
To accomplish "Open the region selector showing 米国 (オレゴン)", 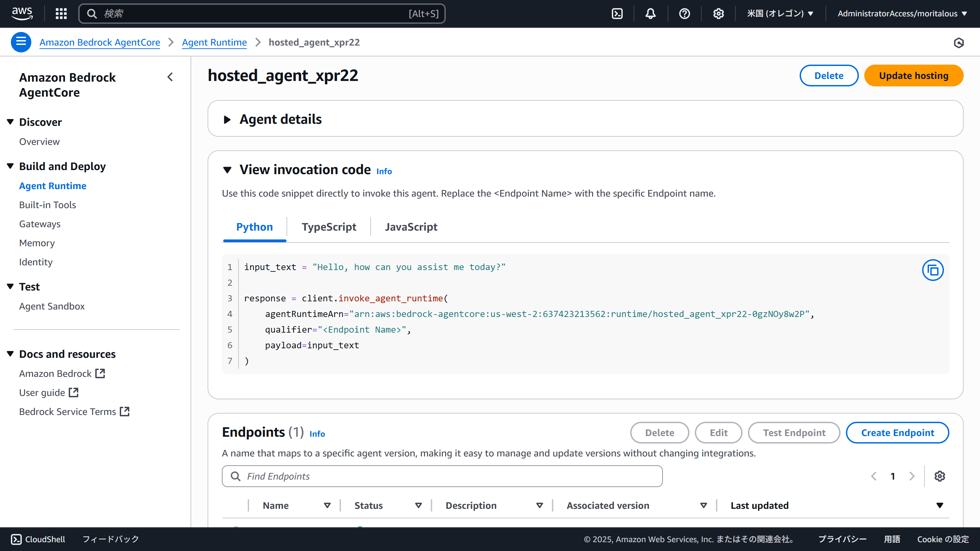I will click(x=780, y=13).
